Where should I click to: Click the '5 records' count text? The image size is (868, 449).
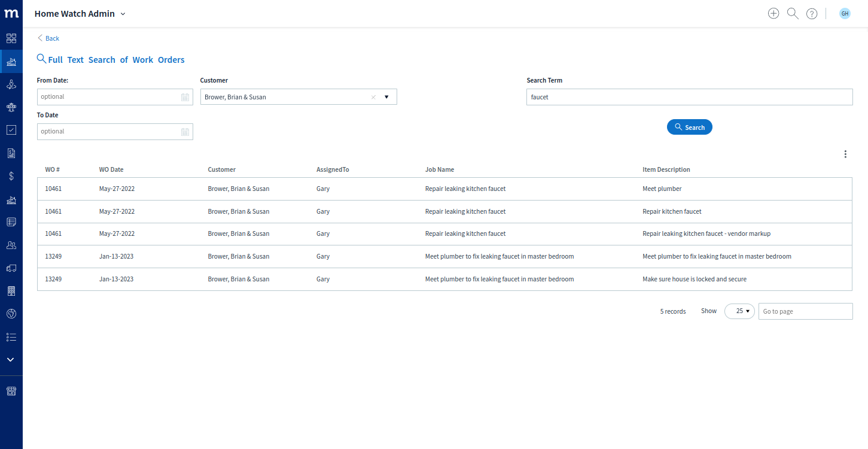click(673, 311)
